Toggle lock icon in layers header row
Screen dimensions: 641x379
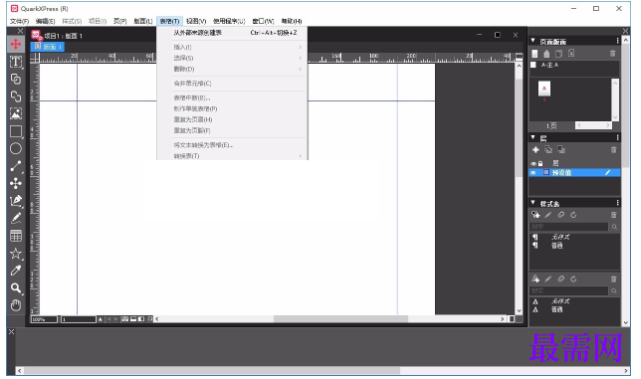pos(540,164)
